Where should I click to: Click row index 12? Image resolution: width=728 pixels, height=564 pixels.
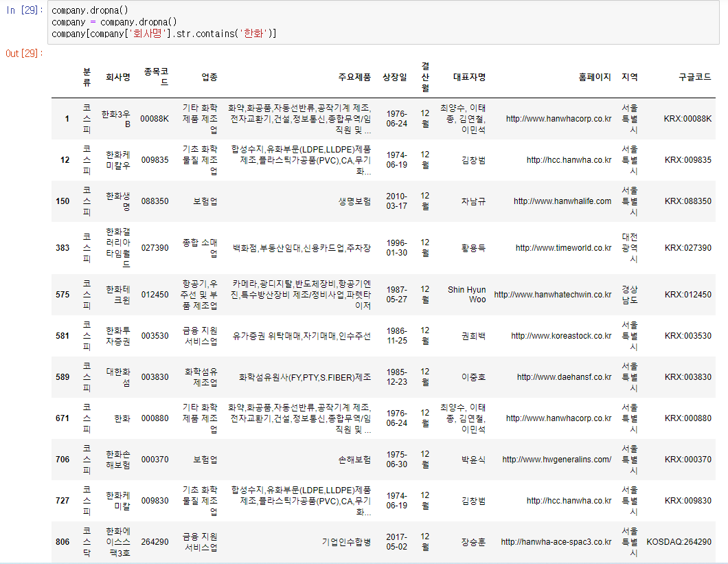pos(65,160)
